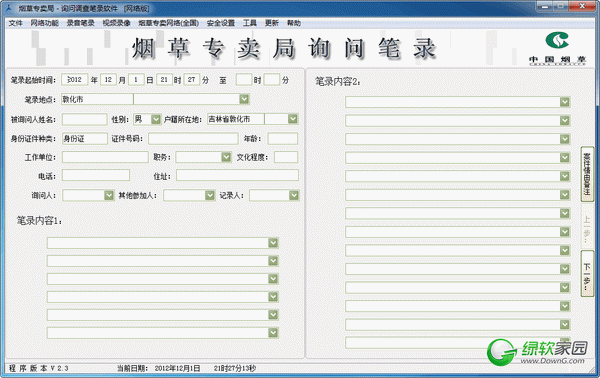The width and height of the screenshot is (600, 378).
Task: Click the month field showing 12
Action: [108, 80]
